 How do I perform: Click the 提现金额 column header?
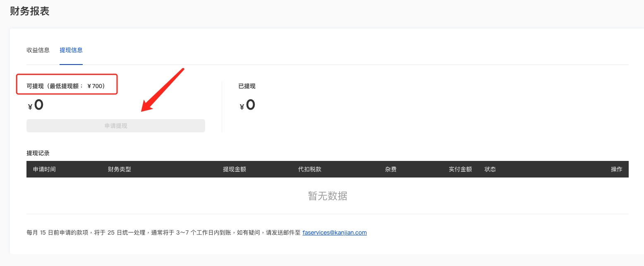tap(235, 169)
